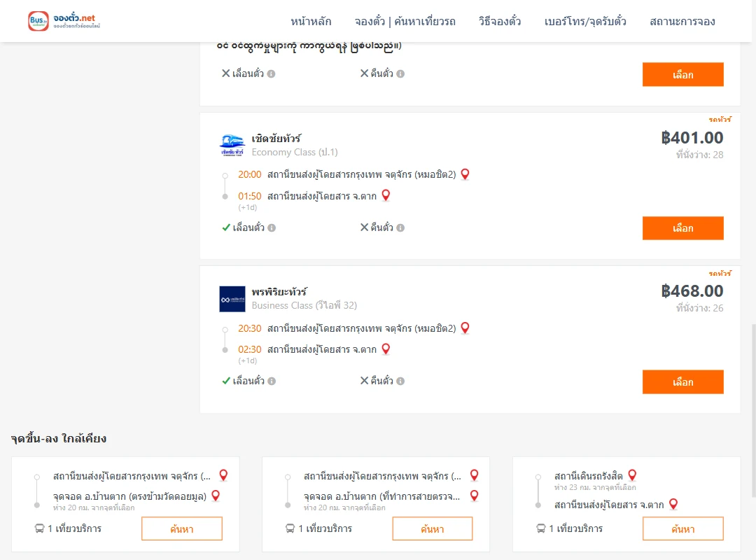Screen dimensions: 756x560
Task: Click the 02:30 arrival time
Action: (250, 349)
